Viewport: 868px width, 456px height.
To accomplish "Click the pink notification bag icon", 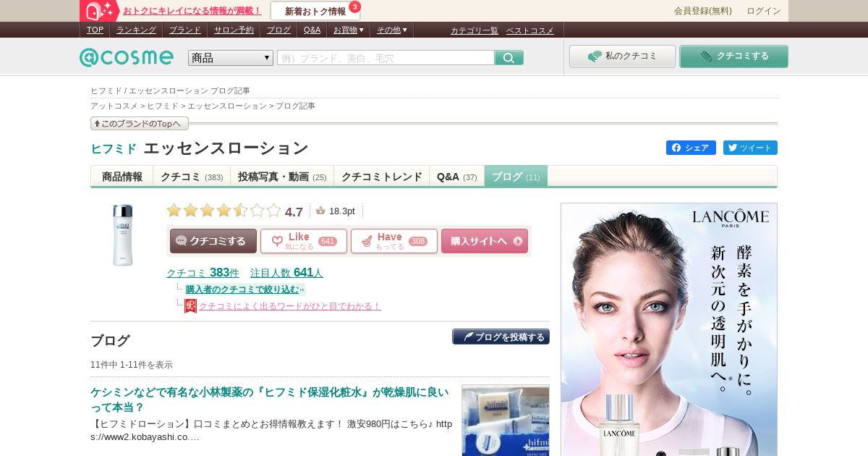I will [100, 10].
